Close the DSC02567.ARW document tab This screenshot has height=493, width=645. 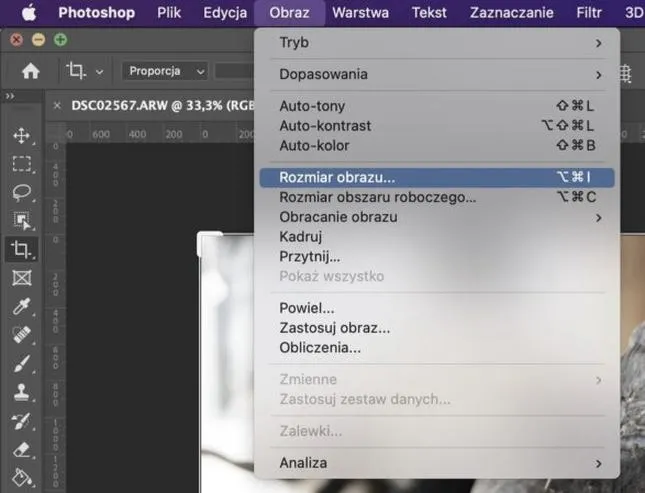coord(57,106)
